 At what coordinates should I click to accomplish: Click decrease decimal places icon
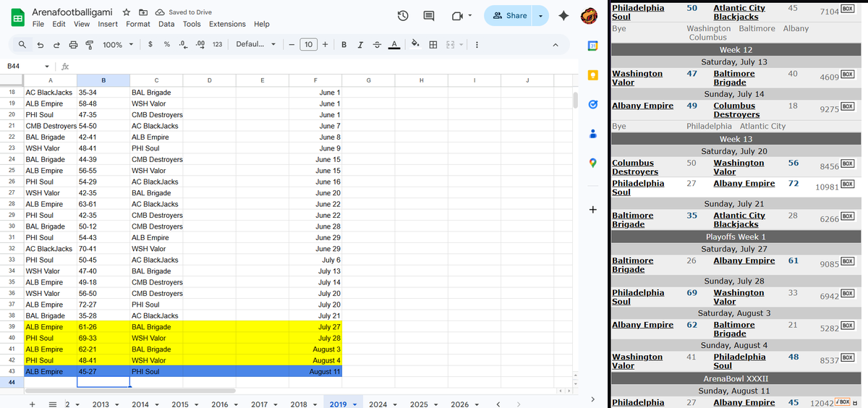(183, 44)
